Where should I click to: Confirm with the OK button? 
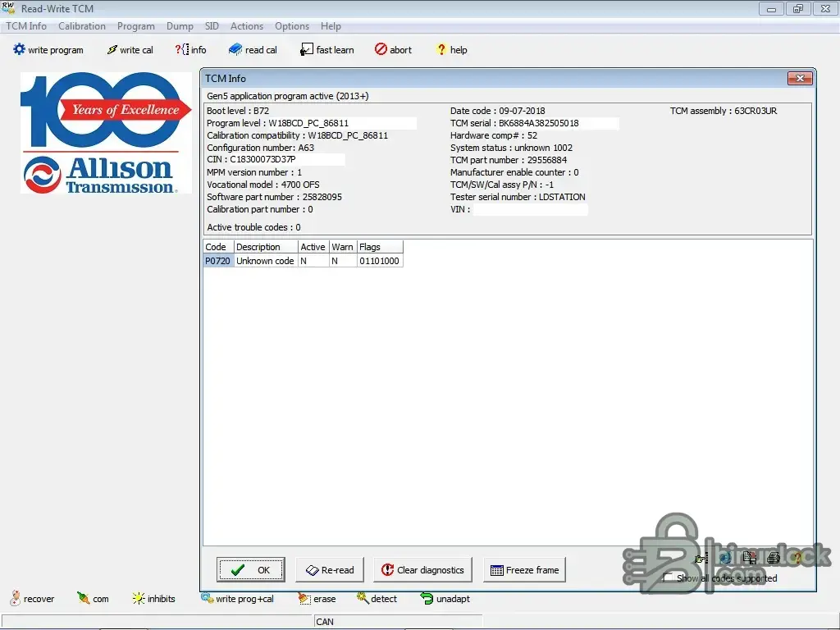tap(251, 569)
